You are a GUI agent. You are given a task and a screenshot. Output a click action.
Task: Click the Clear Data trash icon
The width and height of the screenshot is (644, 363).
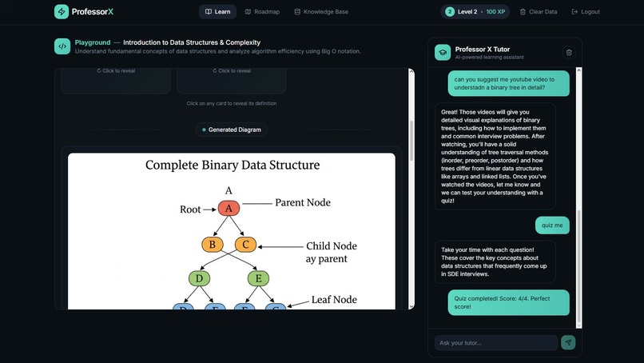tap(523, 12)
